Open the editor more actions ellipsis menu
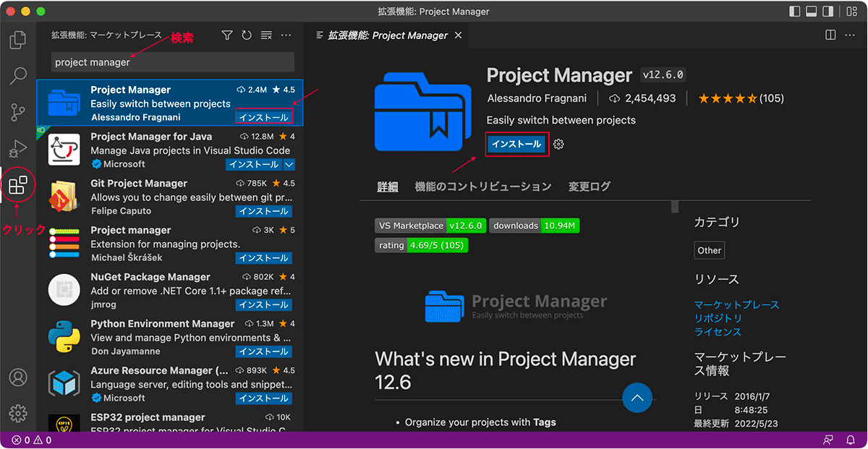The image size is (868, 449). [x=851, y=35]
